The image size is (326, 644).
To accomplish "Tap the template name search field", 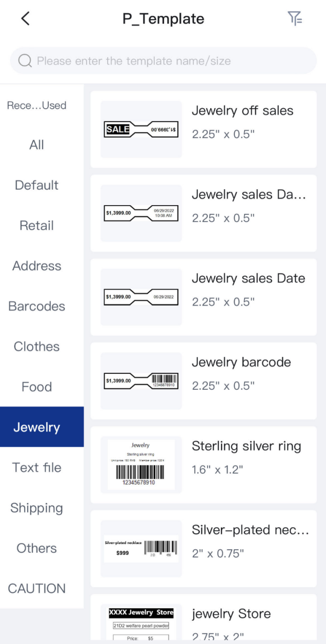I will pyautogui.click(x=163, y=61).
